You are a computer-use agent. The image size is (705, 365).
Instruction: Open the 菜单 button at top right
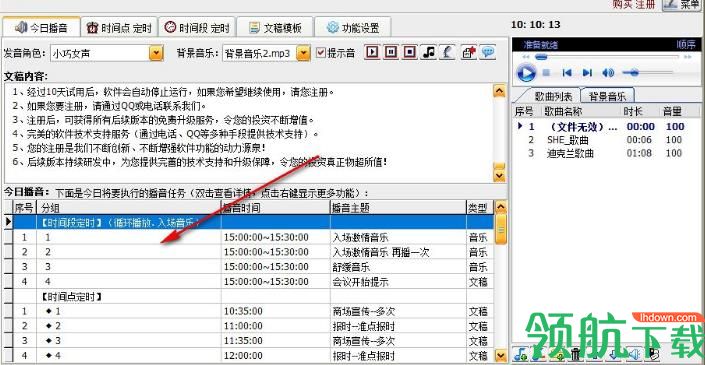tap(683, 4)
